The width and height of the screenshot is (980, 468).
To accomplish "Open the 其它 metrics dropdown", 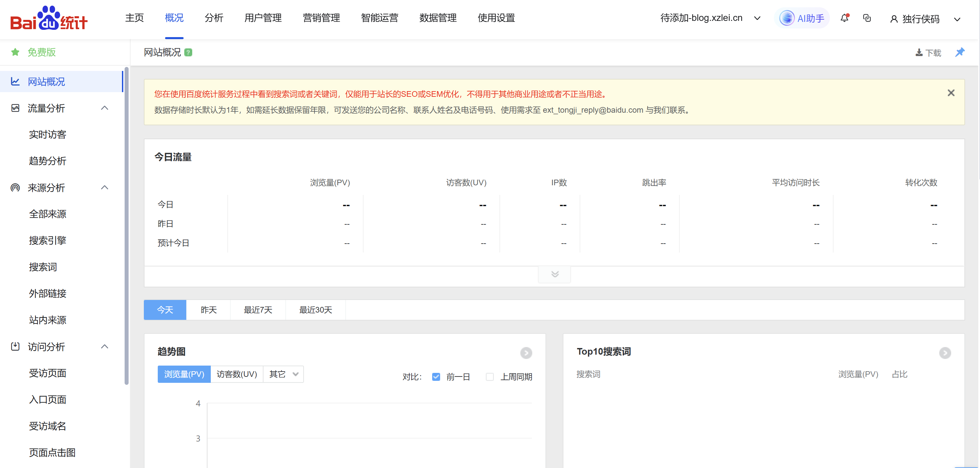I will 283,374.
